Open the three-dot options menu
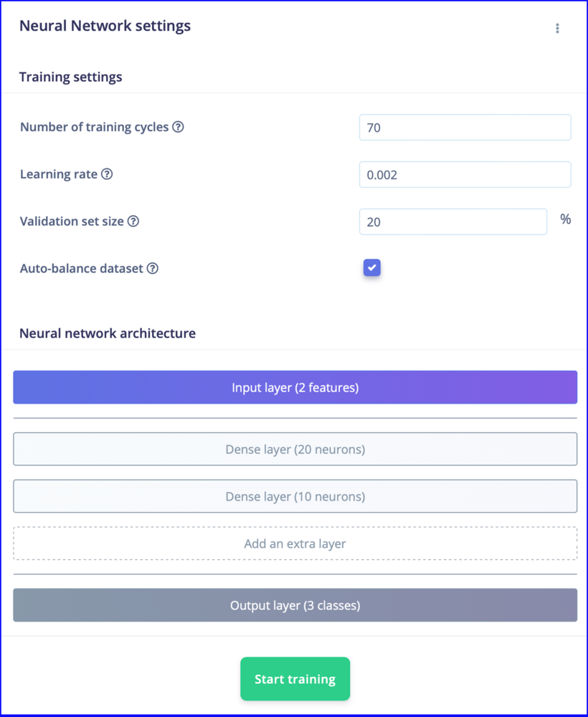Viewport: 588px width, 717px height. click(557, 29)
